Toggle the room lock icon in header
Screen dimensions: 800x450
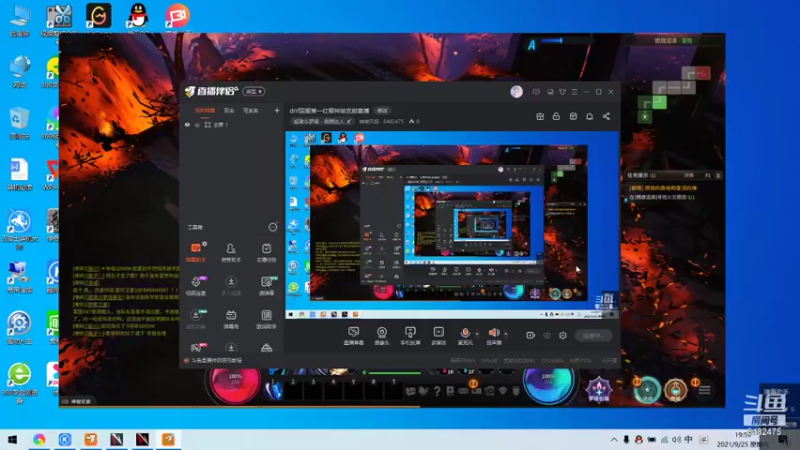coord(556,116)
